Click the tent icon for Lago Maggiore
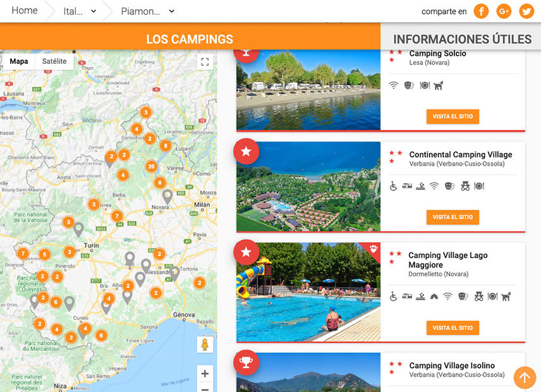 pyautogui.click(x=434, y=297)
